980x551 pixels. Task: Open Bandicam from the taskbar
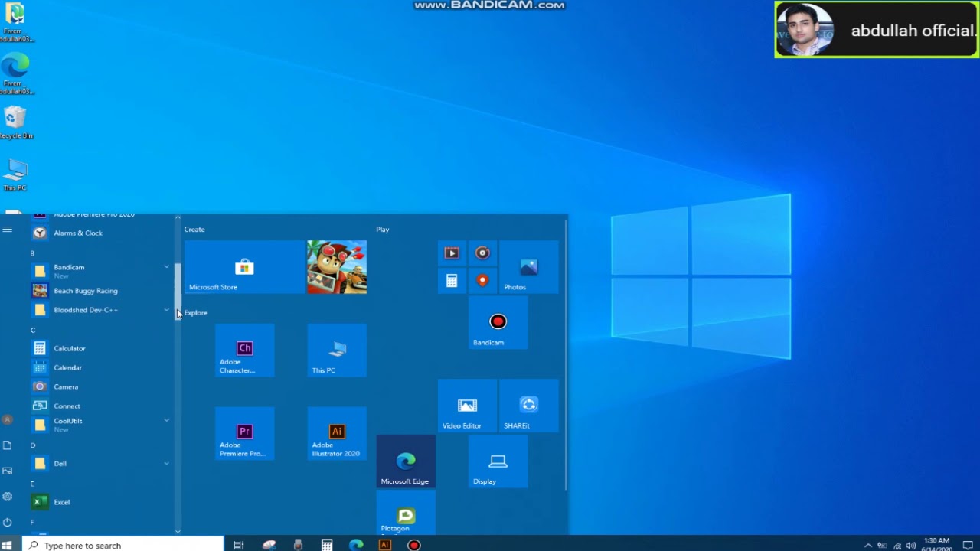tap(414, 545)
